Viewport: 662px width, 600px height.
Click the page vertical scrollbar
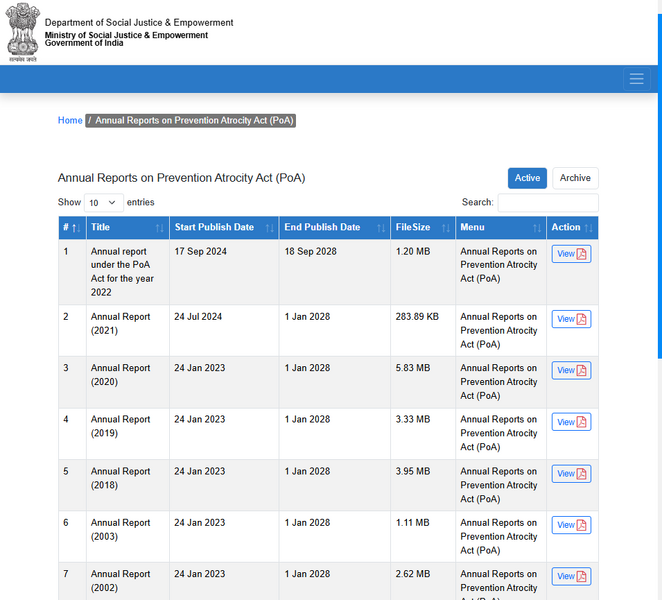pos(659,186)
